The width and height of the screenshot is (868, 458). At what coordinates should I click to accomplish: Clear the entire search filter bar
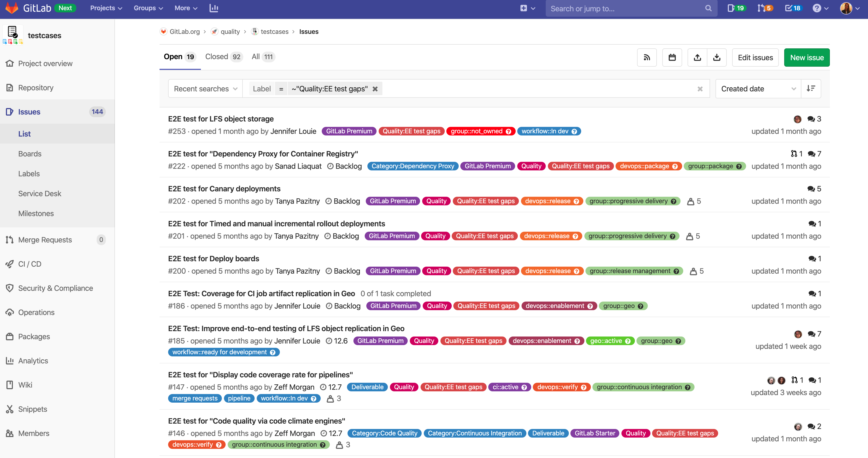(x=700, y=89)
